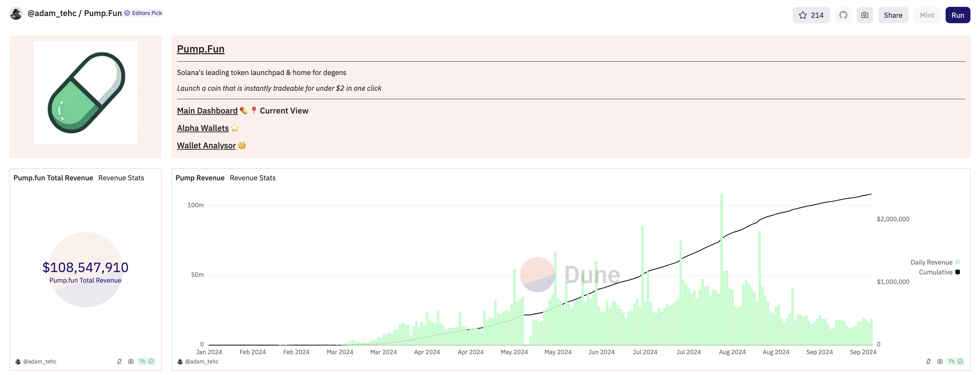Click camera icon on Total Revenue card
Image resolution: width=980 pixels, height=375 pixels.
point(131,361)
